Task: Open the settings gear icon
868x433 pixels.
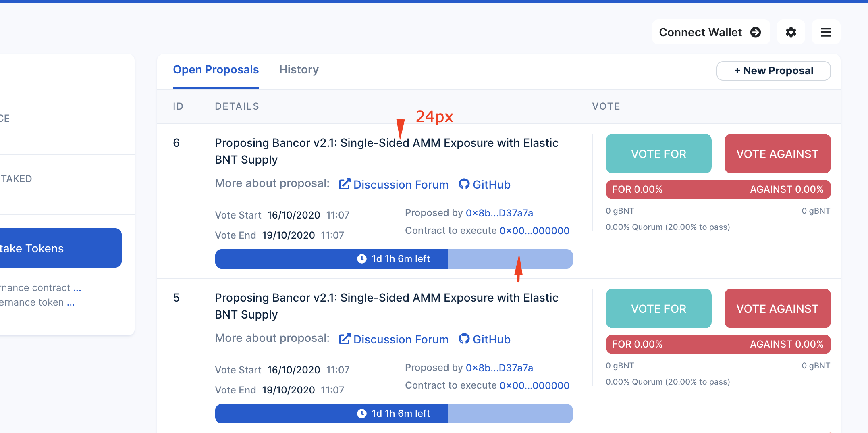Action: point(791,32)
